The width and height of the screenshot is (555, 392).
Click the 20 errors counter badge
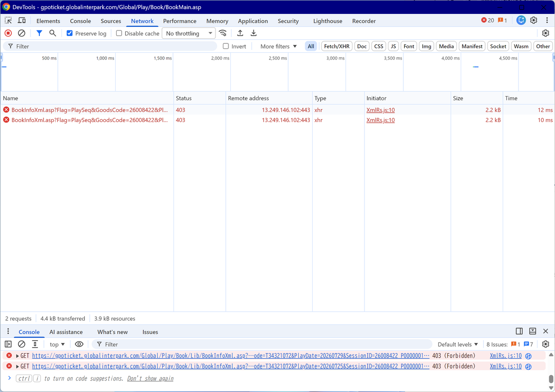tap(487, 20)
